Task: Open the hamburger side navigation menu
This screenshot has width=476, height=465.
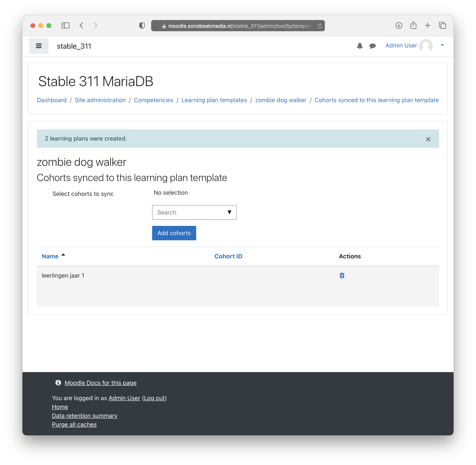Action: pyautogui.click(x=39, y=46)
